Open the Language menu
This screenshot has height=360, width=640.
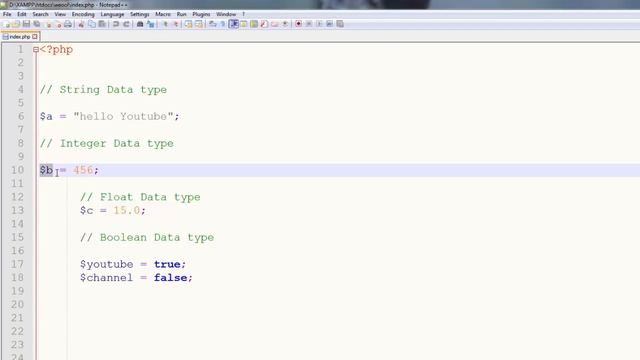112,14
